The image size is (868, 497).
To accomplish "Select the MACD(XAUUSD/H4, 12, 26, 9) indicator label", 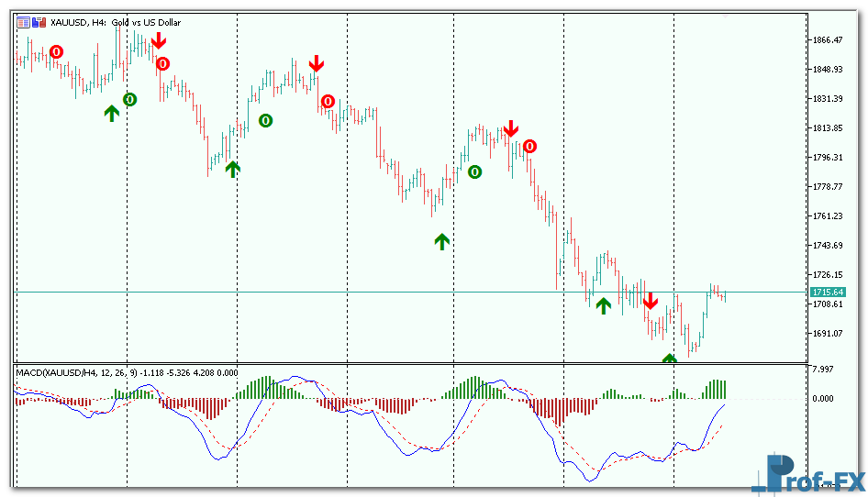I will click(73, 372).
